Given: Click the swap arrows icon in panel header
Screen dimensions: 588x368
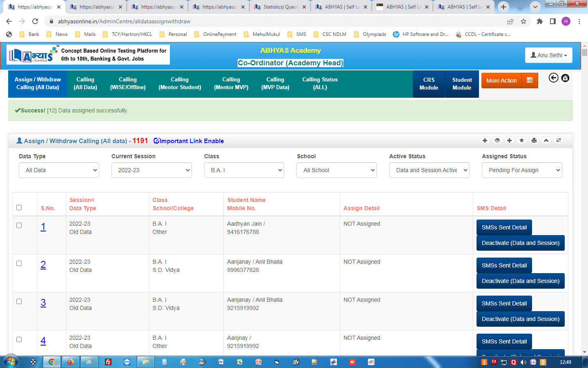Looking at the screenshot, I should pyautogui.click(x=558, y=141).
